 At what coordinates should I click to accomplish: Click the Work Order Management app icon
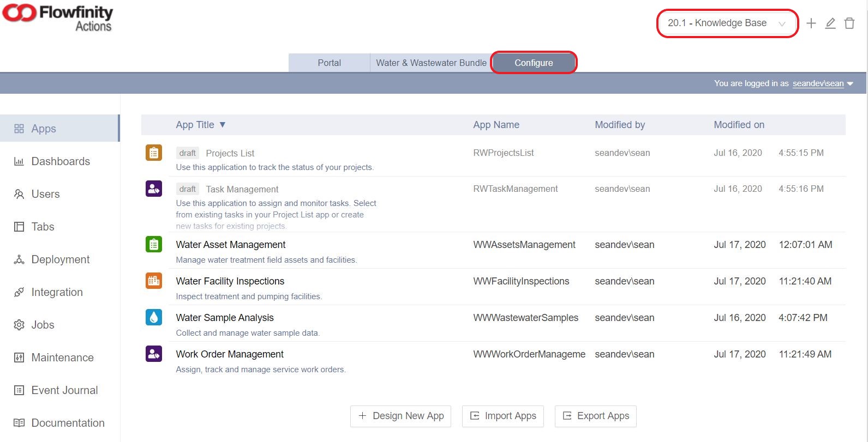(154, 354)
